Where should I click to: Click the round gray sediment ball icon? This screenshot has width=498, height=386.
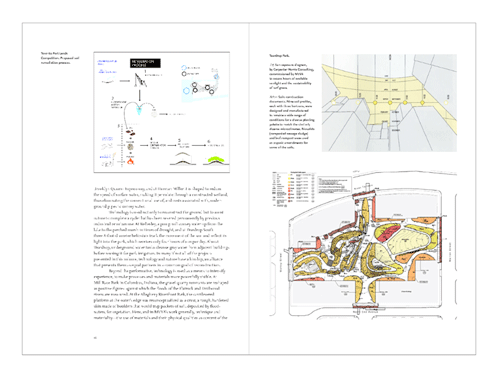tap(130, 147)
